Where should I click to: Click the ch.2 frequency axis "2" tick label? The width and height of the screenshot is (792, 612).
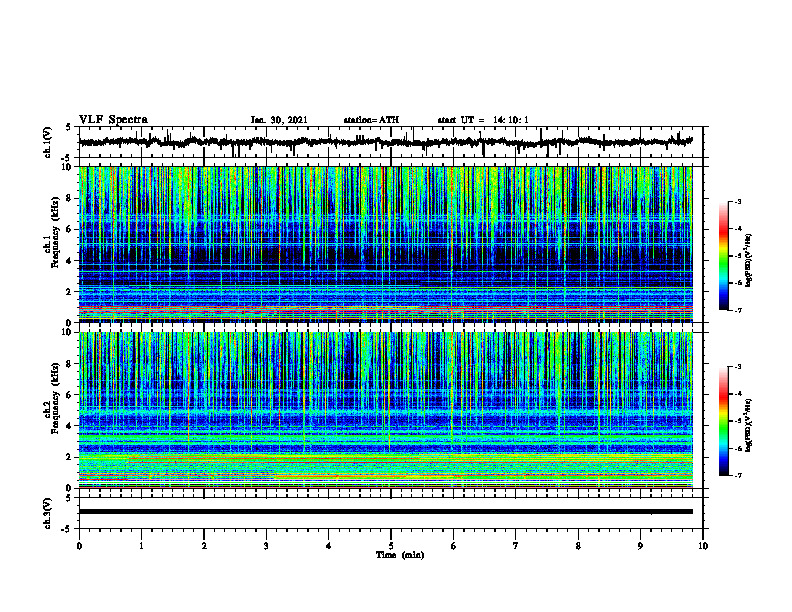point(70,457)
